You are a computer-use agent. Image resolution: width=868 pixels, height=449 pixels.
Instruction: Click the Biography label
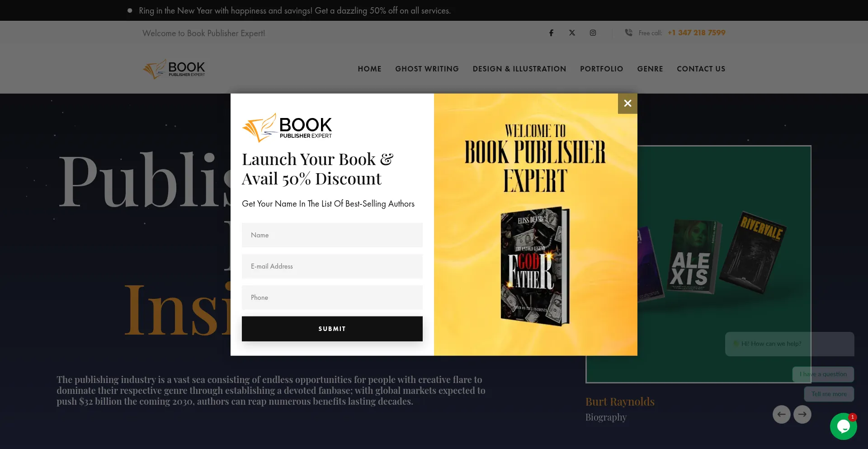pos(606,417)
